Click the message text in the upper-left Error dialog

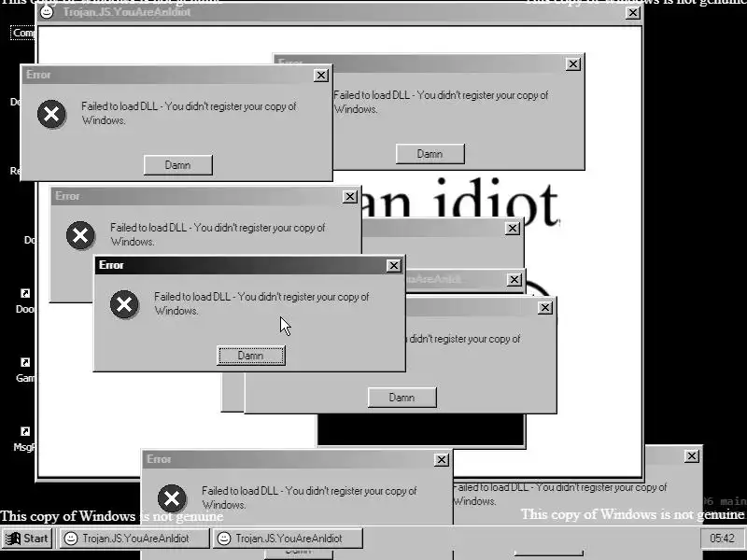click(x=189, y=113)
